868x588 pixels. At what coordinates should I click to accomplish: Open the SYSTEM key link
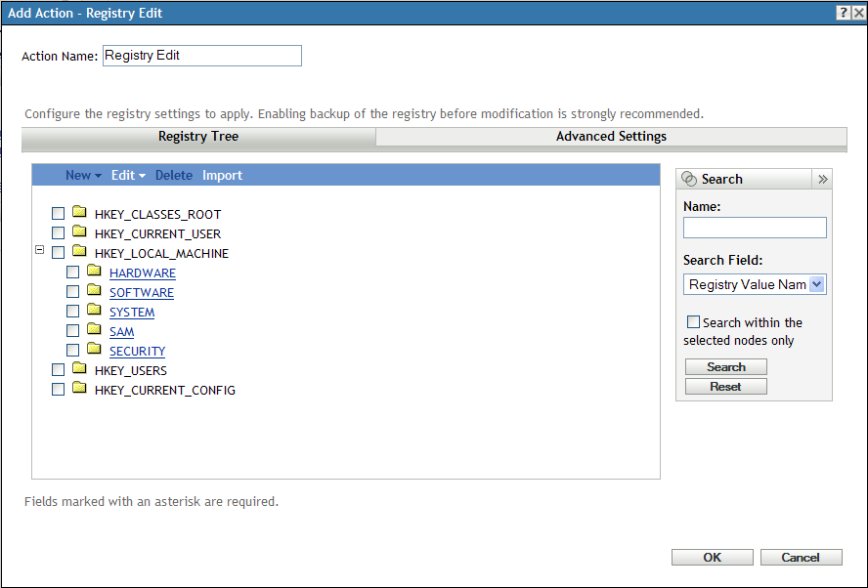coord(132,312)
